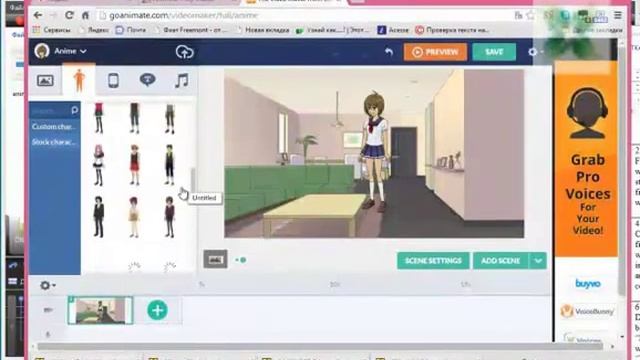Open the Backgrounds tab icon

45,80
